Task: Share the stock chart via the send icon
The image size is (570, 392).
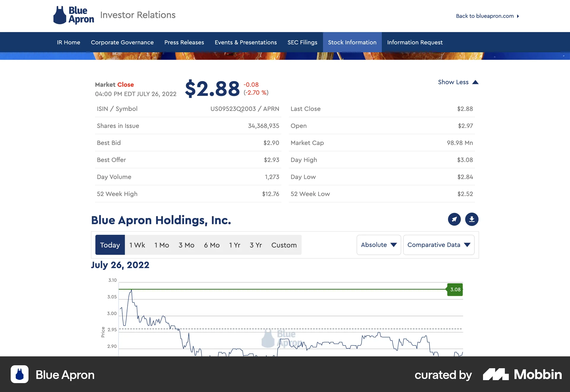Action: click(454, 219)
